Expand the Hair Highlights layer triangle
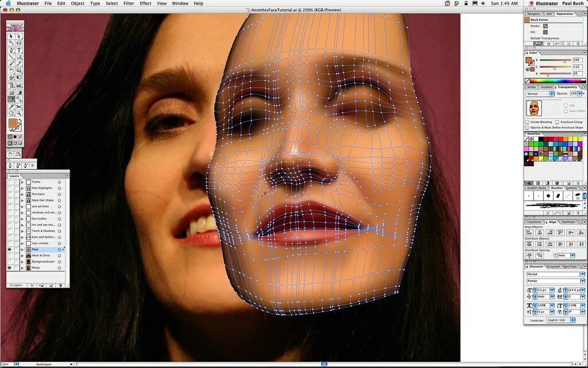This screenshot has height=368, width=588. pyautogui.click(x=22, y=188)
